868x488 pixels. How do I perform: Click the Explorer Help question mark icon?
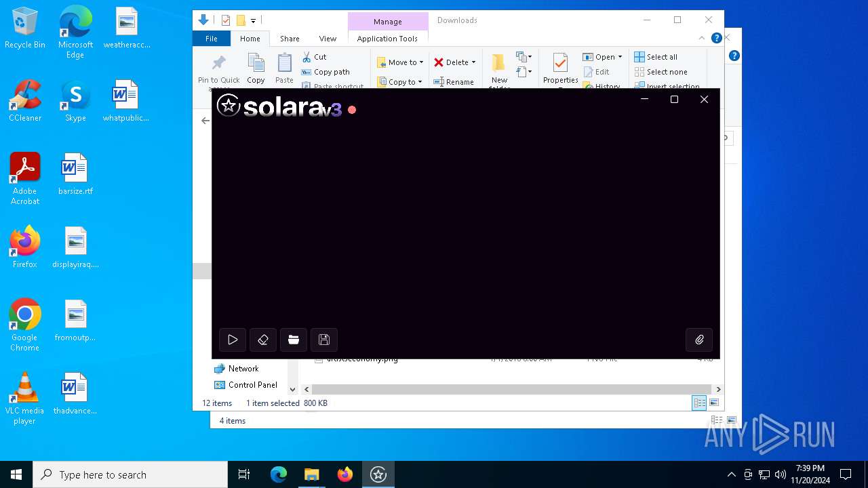pos(717,39)
